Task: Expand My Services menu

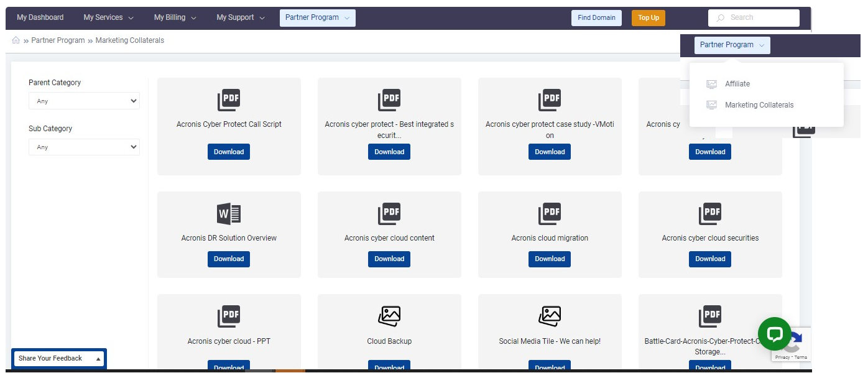Action: (109, 17)
